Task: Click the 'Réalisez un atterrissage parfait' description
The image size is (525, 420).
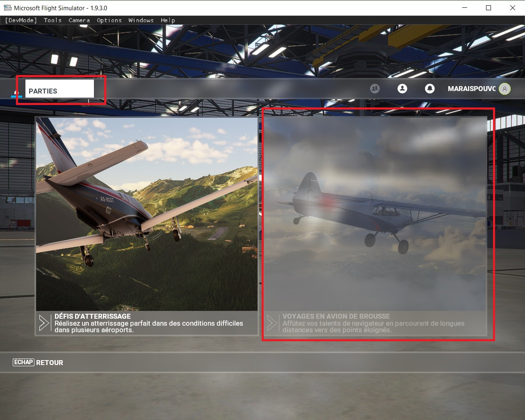Action: tap(149, 326)
